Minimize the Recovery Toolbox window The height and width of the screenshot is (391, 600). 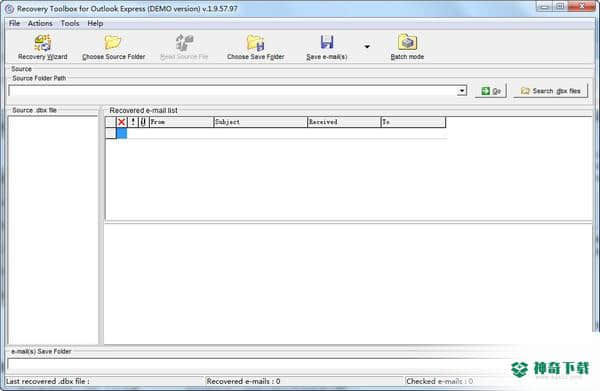coord(545,7)
